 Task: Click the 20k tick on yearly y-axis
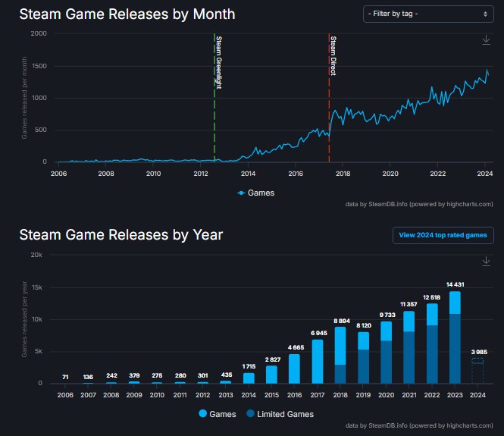point(36,255)
